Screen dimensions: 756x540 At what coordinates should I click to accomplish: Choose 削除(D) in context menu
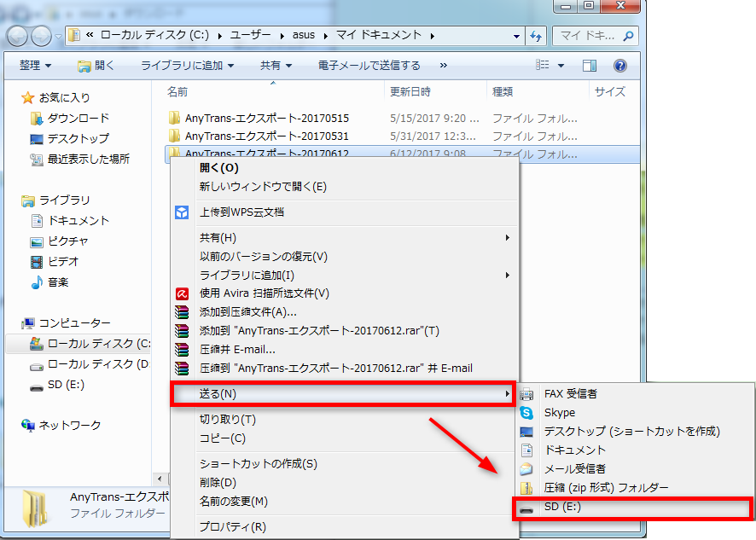[218, 483]
